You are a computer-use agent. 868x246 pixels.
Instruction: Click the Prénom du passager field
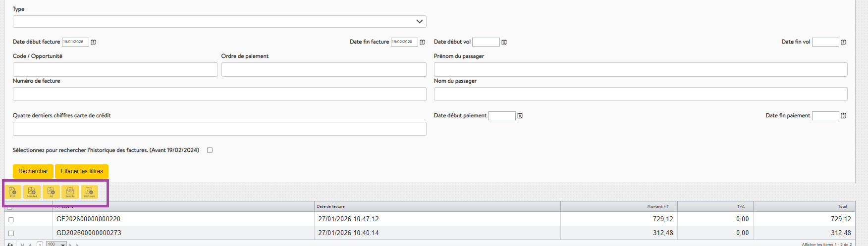[640, 70]
